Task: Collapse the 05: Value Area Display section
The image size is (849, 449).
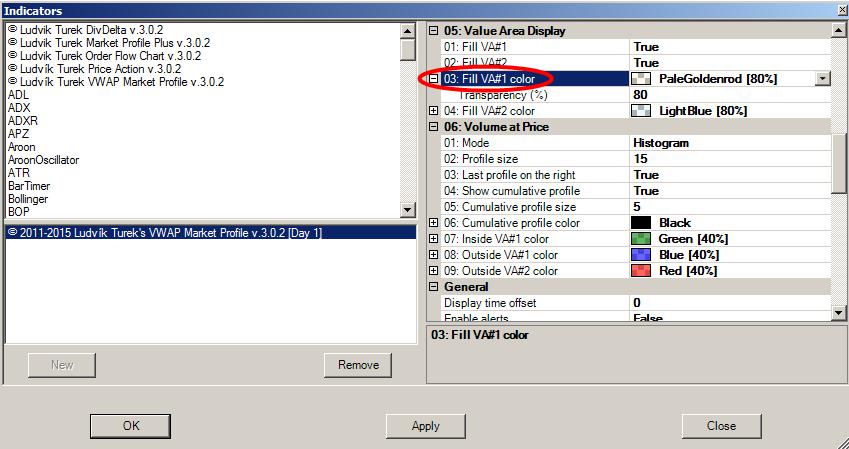Action: [433, 31]
